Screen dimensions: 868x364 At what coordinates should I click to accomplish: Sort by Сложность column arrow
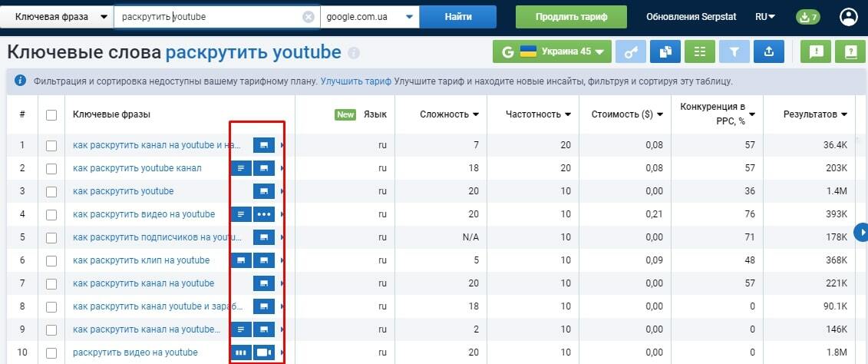coord(476,114)
